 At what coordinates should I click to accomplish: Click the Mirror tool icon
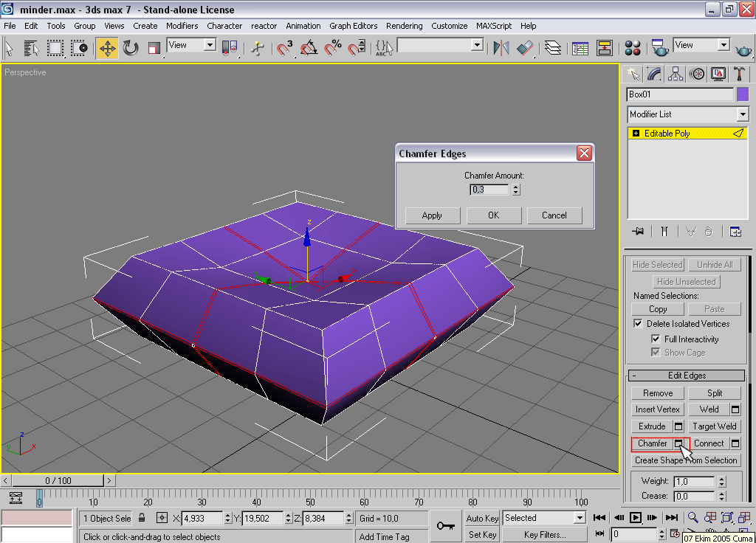click(501, 49)
